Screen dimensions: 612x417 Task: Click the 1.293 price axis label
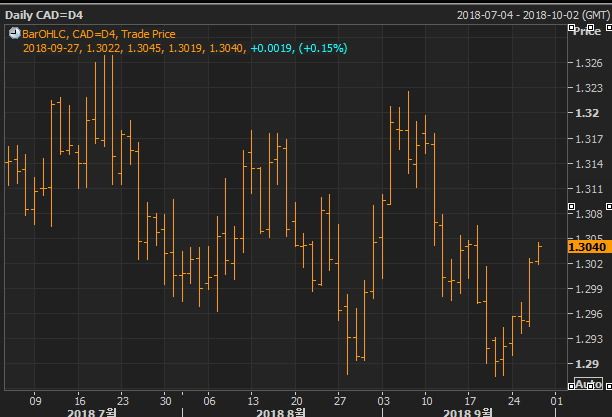pos(589,339)
